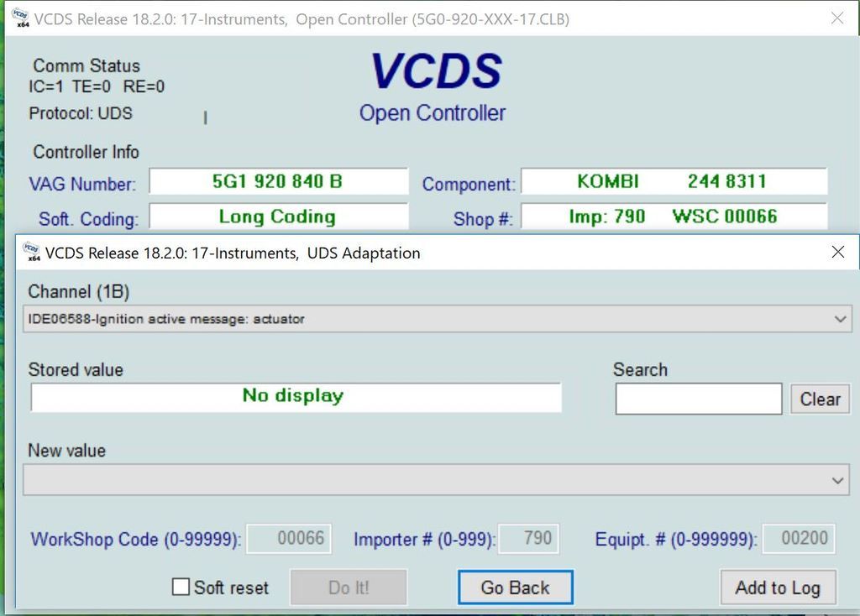This screenshot has height=616, width=860.
Task: Select Add to Log
Action: (x=778, y=587)
